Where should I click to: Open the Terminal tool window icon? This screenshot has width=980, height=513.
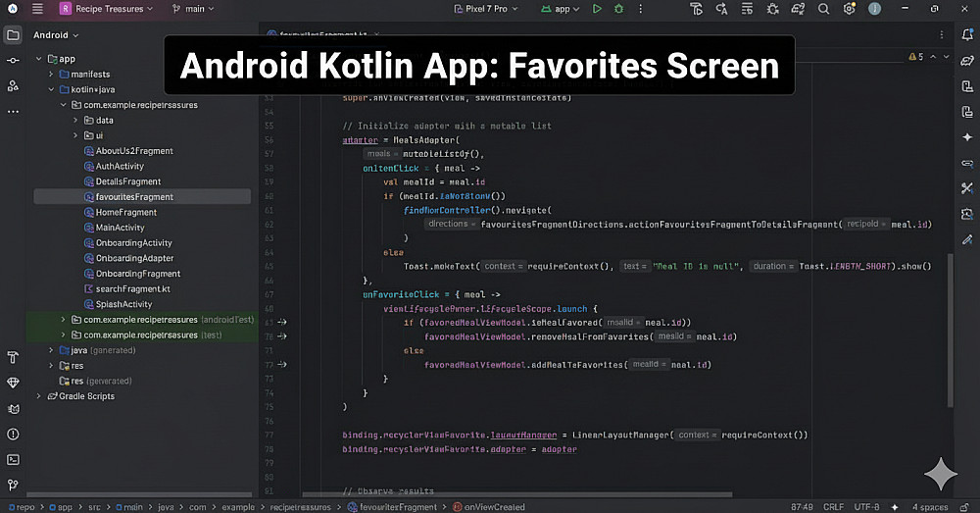(13, 459)
